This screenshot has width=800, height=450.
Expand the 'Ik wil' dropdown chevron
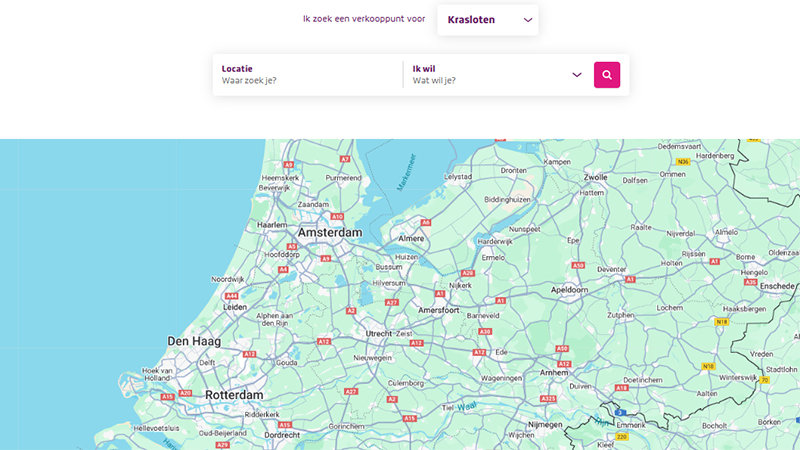point(577,75)
